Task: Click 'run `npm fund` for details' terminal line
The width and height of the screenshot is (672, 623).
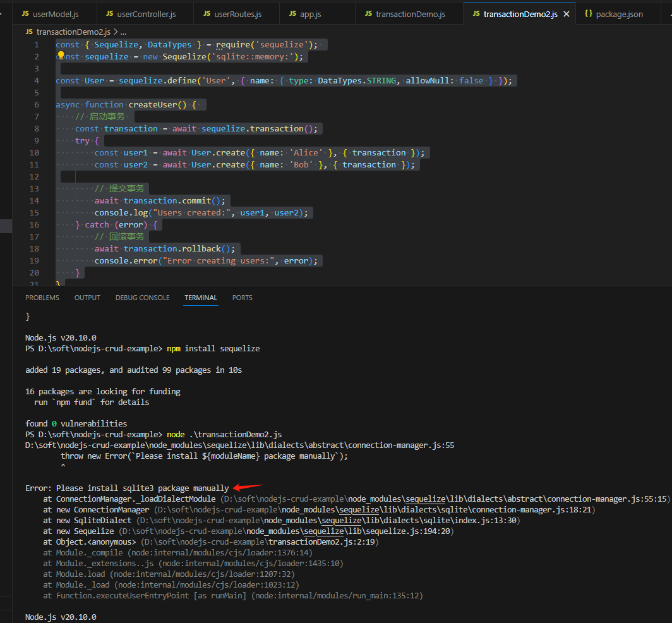Action: click(x=92, y=402)
